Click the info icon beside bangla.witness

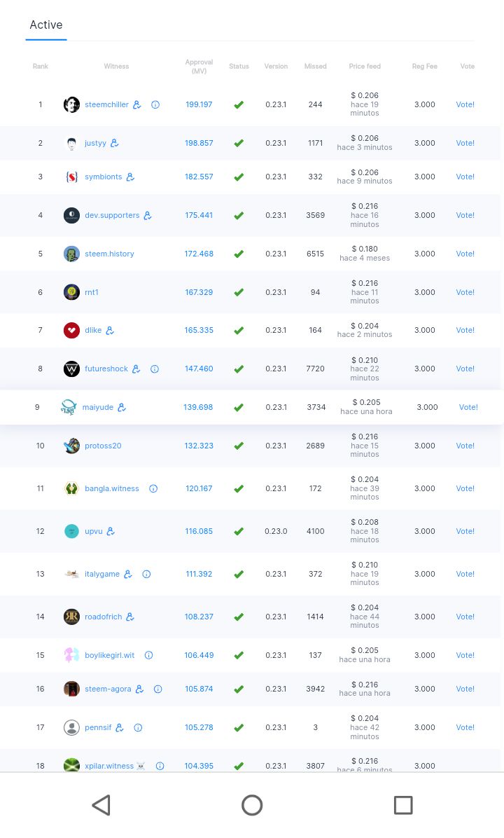point(153,488)
